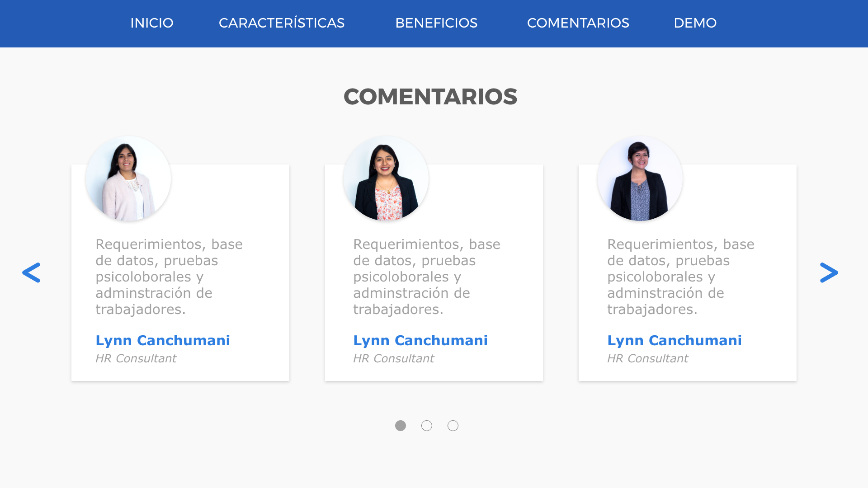Click Lynn Canchumani name in middle card
Image resolution: width=868 pixels, height=488 pixels.
tap(420, 340)
